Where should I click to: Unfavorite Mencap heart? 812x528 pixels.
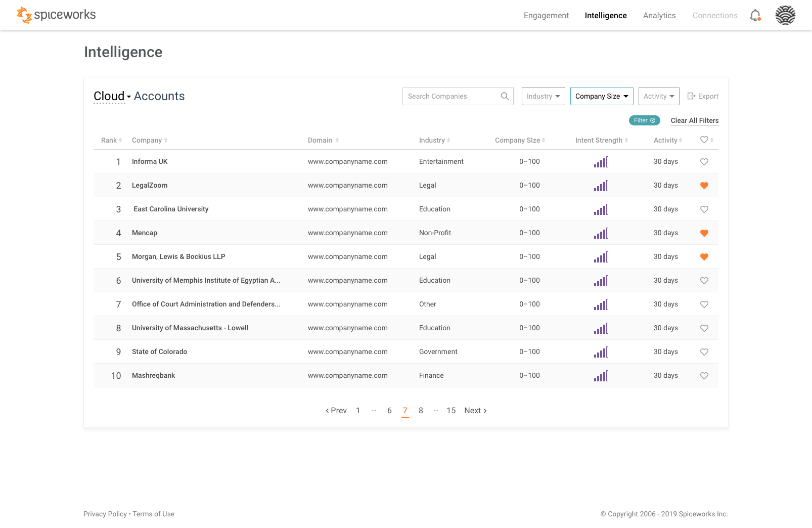pyautogui.click(x=704, y=233)
